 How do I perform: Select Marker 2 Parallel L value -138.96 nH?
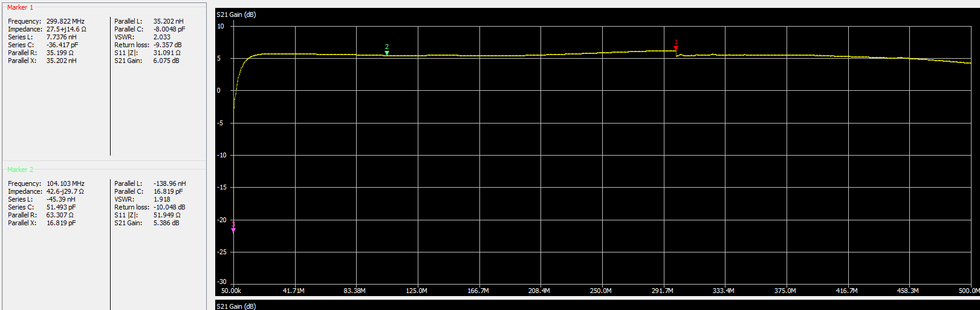pos(170,183)
